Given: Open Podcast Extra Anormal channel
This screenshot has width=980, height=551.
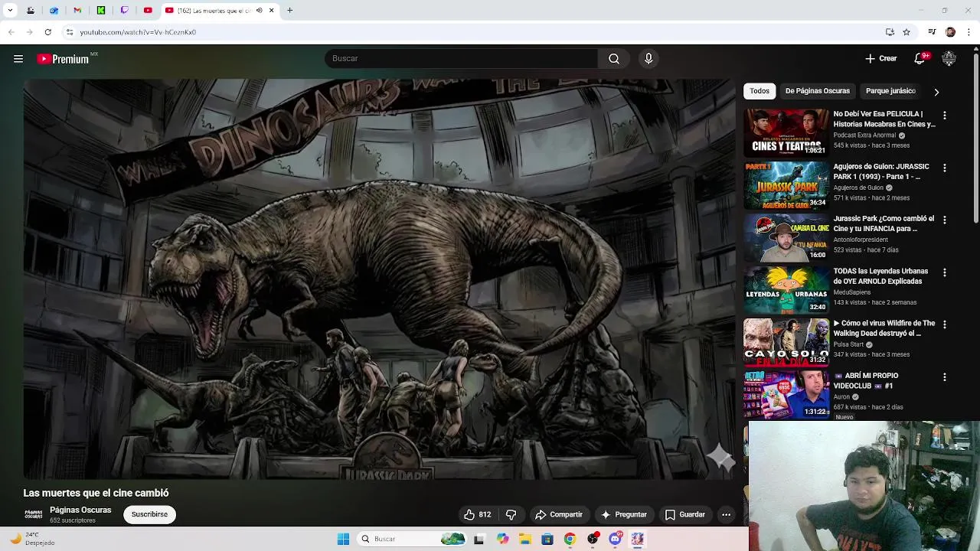Looking at the screenshot, I should (864, 135).
